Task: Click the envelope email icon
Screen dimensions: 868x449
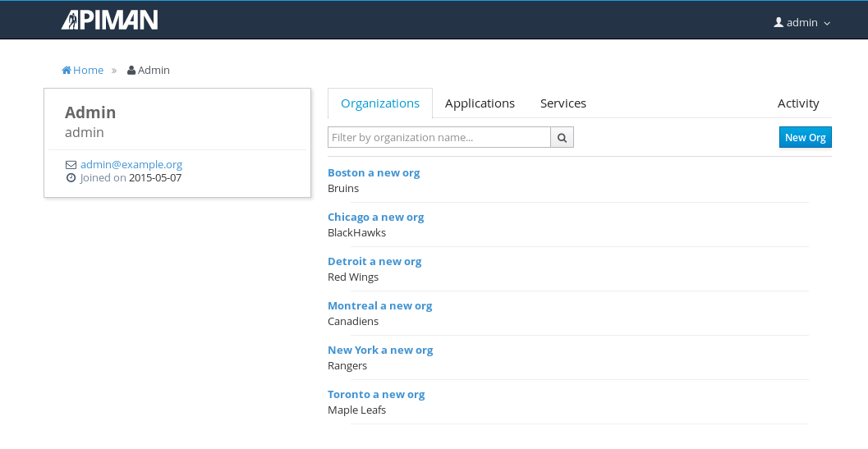Action: [71, 164]
